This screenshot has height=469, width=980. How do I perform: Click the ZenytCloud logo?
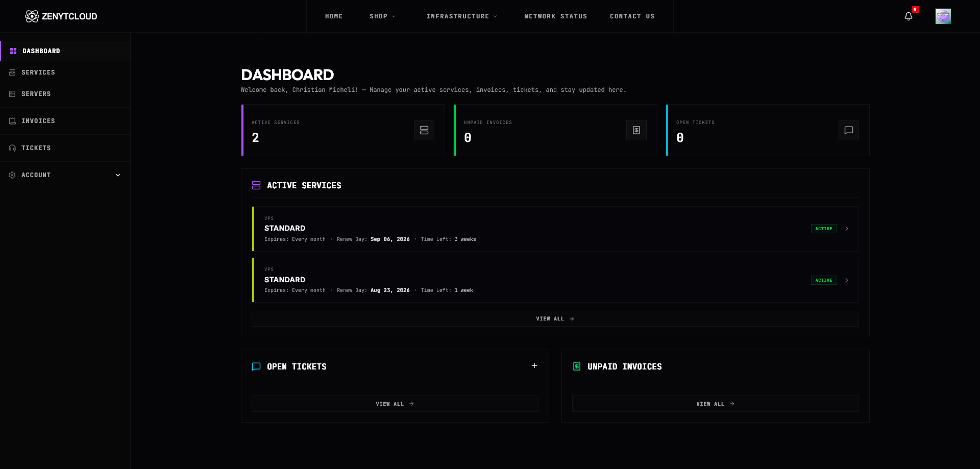61,16
